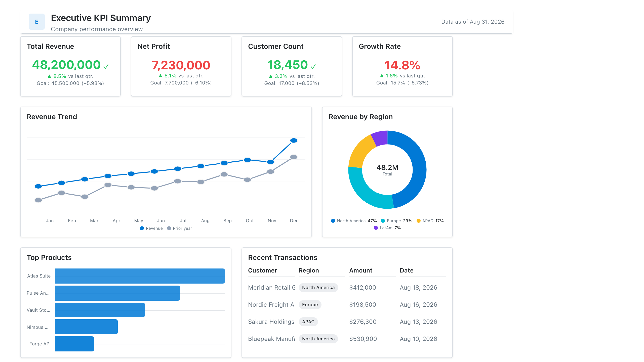Toggle the Prior year series legend dot
Viewport: 644px width, 362px height.
[169, 228]
